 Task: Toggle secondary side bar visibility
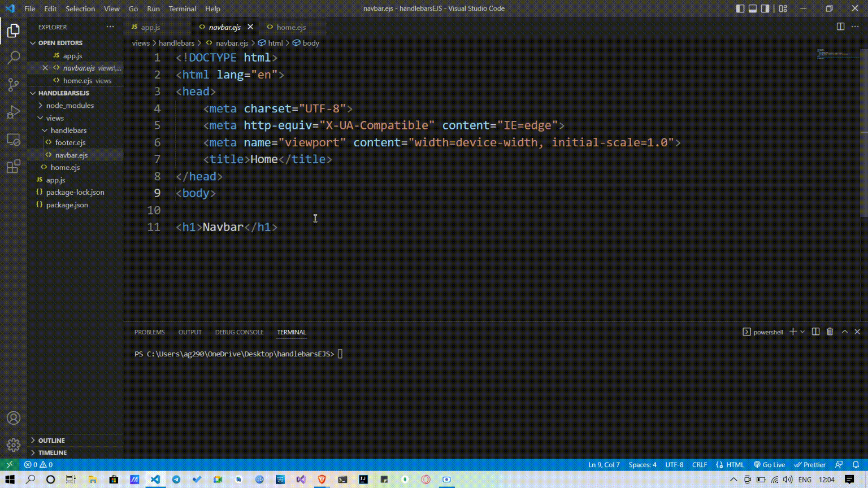click(765, 8)
